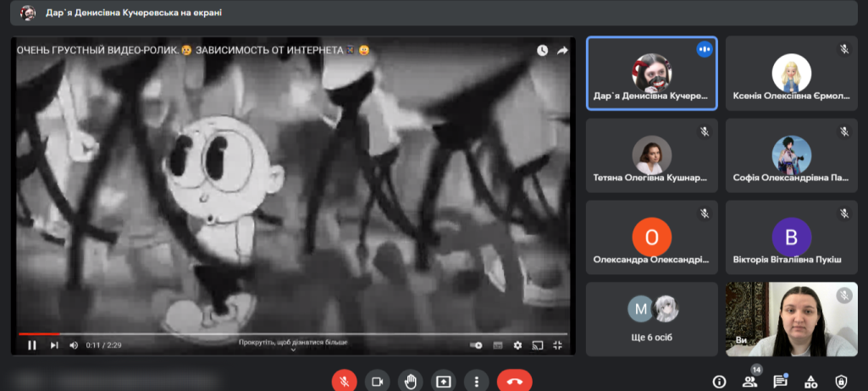Click Прокрутіть, щоб дізнатися більше text
The width and height of the screenshot is (868, 391).
[x=293, y=342]
